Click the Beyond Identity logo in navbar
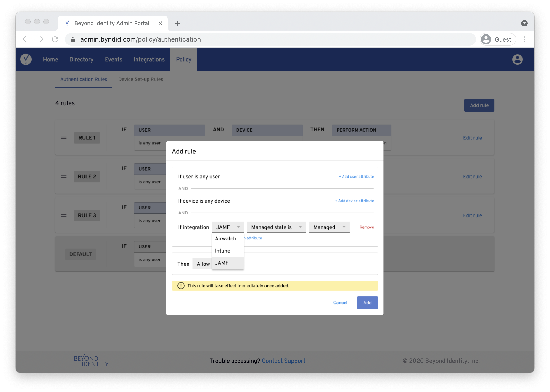This screenshot has height=392, width=550. [26, 59]
